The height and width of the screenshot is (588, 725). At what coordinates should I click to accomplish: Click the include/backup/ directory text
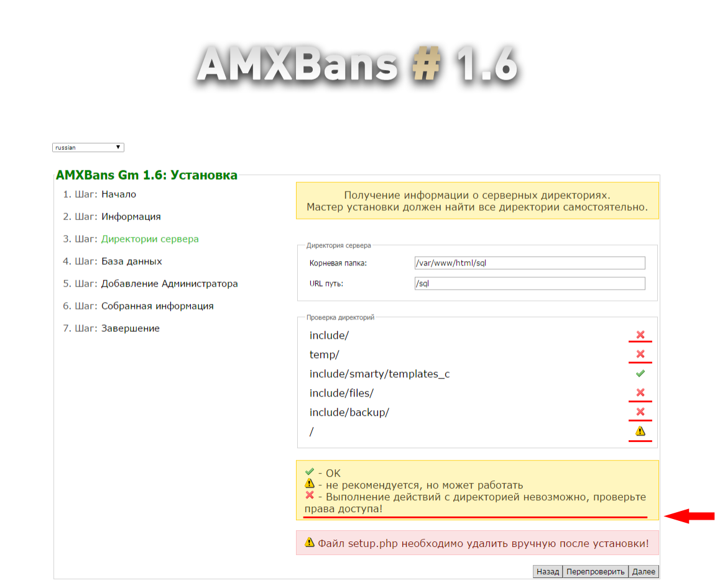tap(349, 412)
